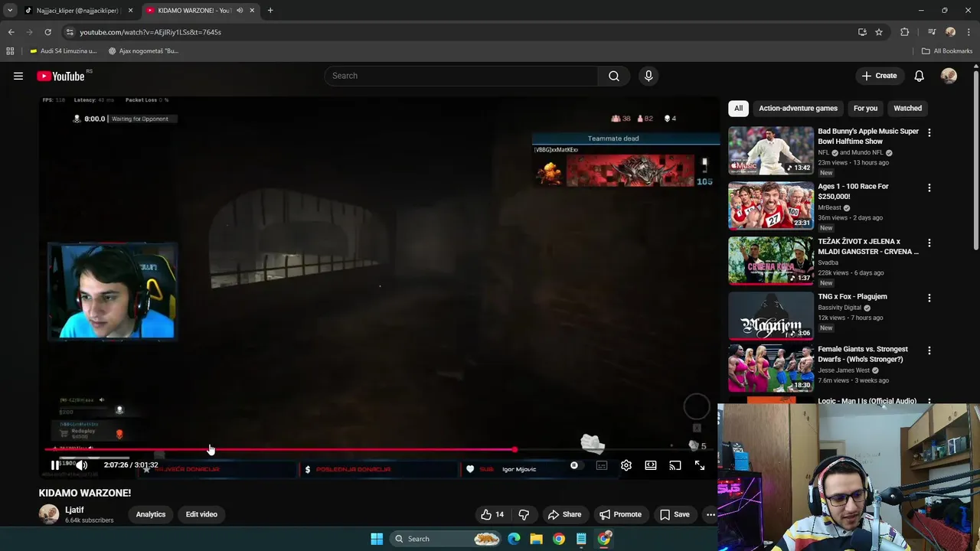Open options menu for TNG x Fox video
980x551 pixels.
tap(929, 298)
